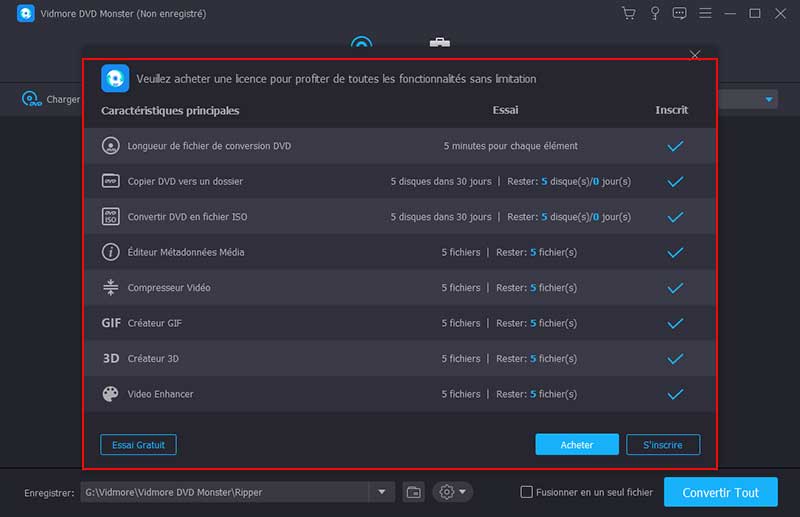Click the Charger DVD disc icon
800x517 pixels.
click(31, 99)
